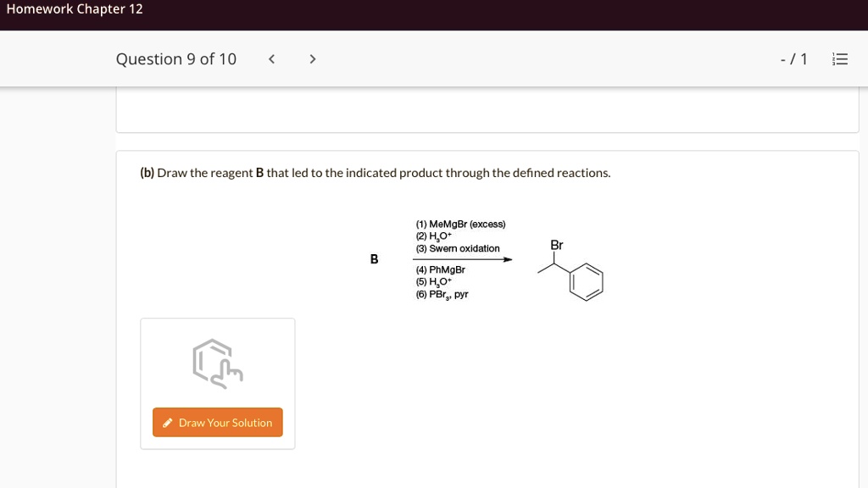Click the '(1) MeMgBr (excess)' reagent text
The image size is (868, 488).
click(x=461, y=224)
